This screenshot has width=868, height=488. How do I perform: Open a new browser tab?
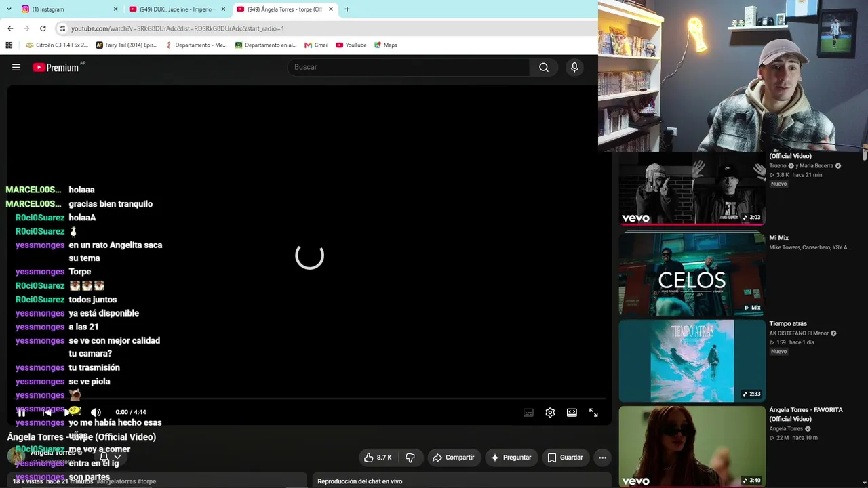(x=347, y=9)
